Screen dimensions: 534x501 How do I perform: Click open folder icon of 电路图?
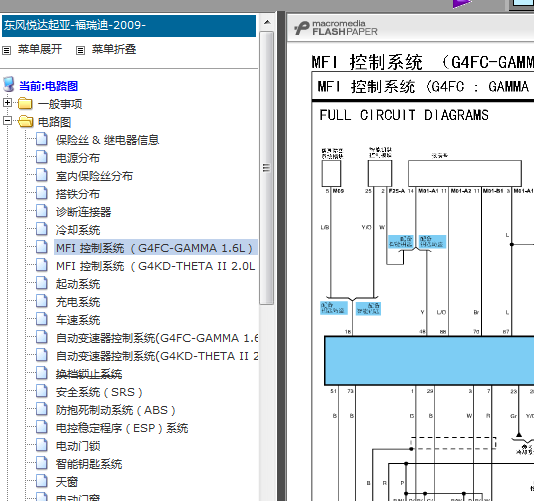[26, 121]
